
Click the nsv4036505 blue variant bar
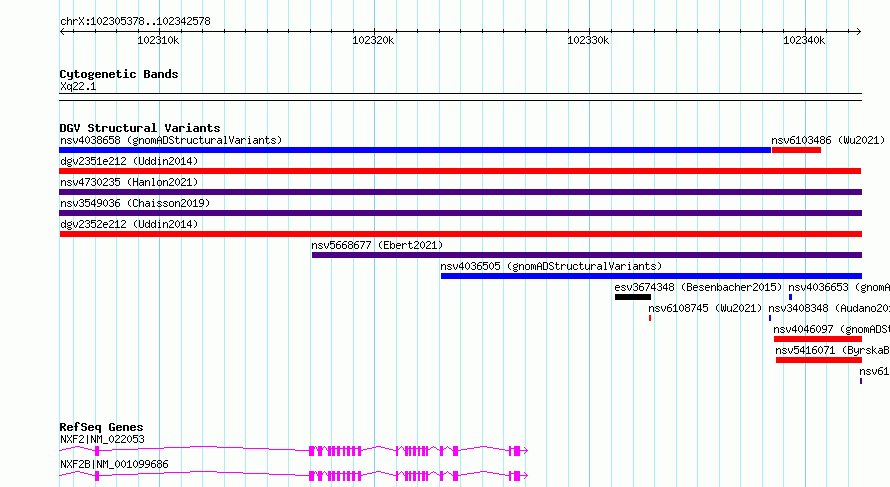[651, 276]
